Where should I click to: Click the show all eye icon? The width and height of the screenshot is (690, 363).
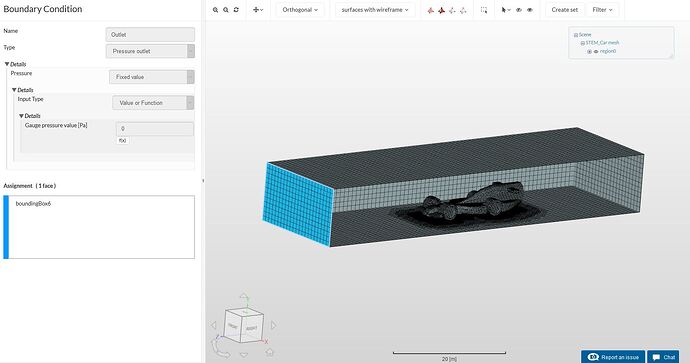[530, 10]
